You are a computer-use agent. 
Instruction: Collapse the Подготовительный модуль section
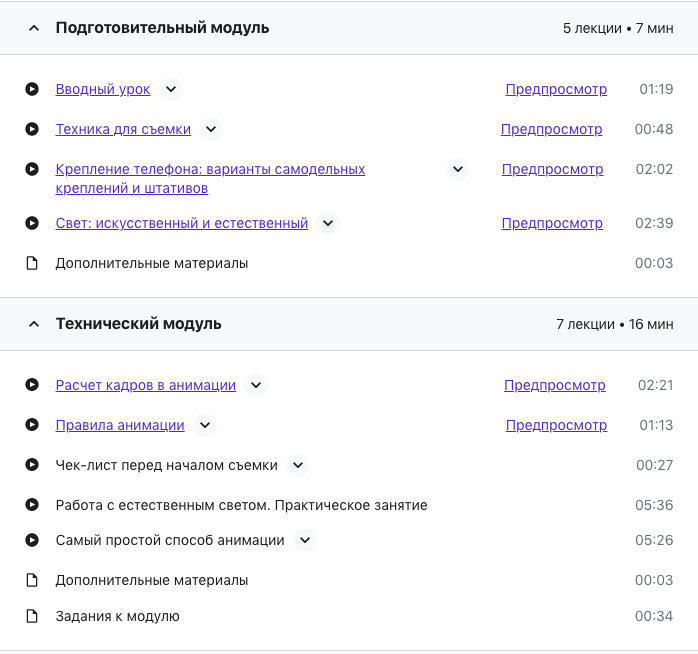[x=34, y=28]
